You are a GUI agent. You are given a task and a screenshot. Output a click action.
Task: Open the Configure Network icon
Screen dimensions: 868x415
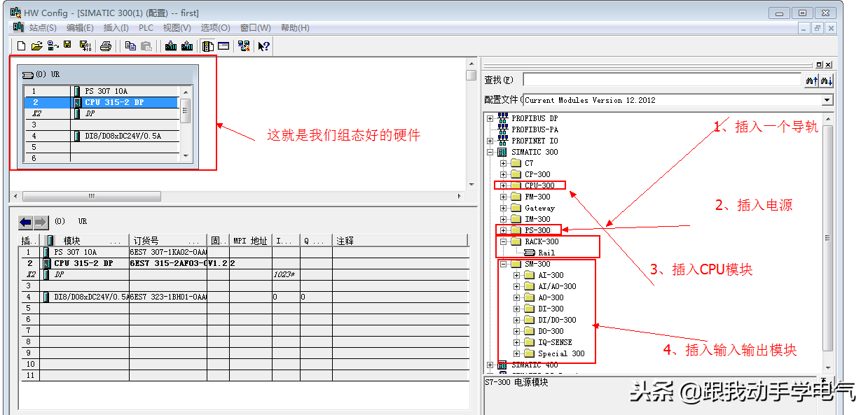tap(243, 46)
